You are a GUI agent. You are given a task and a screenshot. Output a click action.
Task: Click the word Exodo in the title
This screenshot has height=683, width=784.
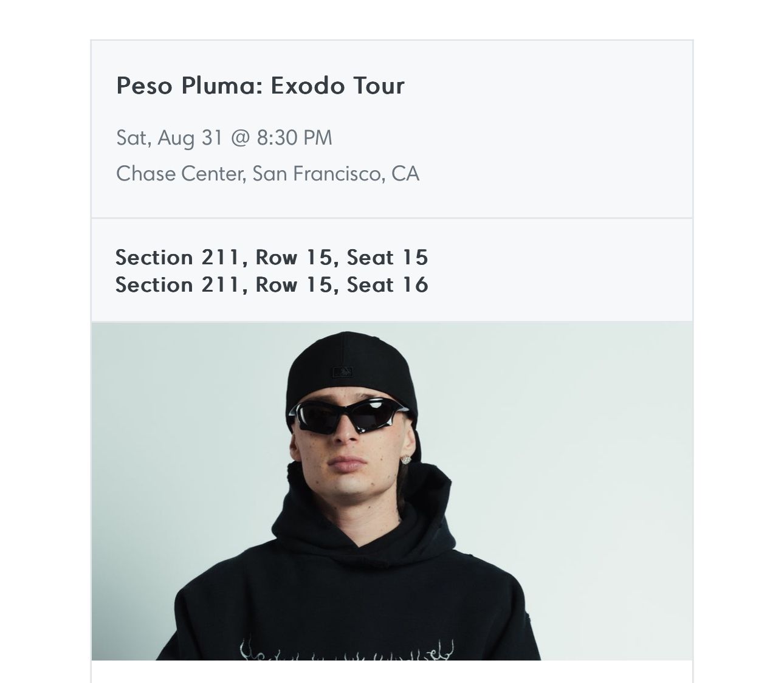point(307,86)
